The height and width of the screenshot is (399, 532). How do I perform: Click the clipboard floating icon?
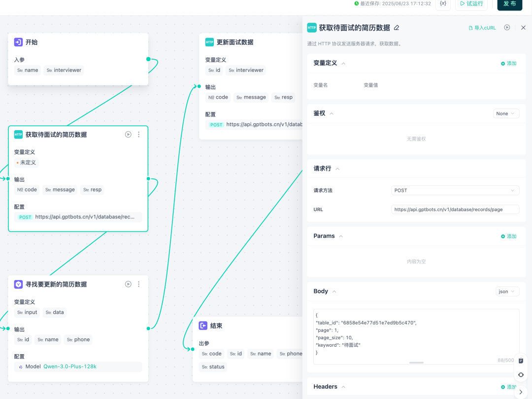point(521,361)
